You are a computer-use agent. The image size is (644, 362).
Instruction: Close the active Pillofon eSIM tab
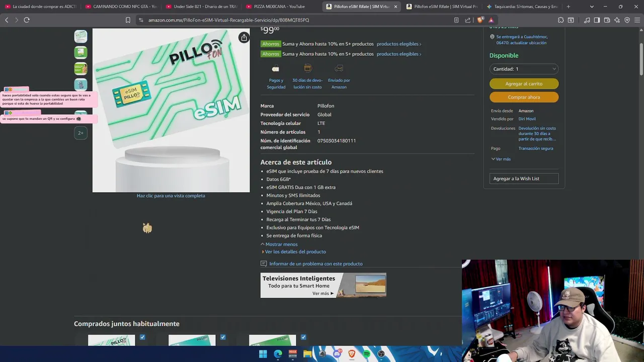395,7
